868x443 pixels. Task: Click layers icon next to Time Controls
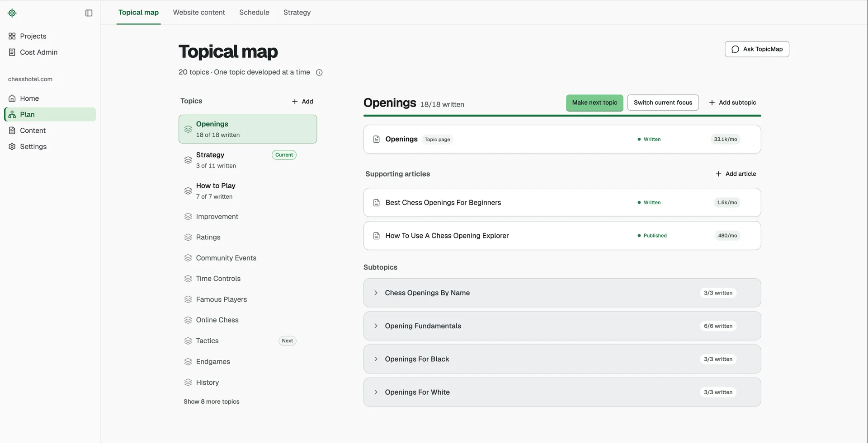point(188,279)
